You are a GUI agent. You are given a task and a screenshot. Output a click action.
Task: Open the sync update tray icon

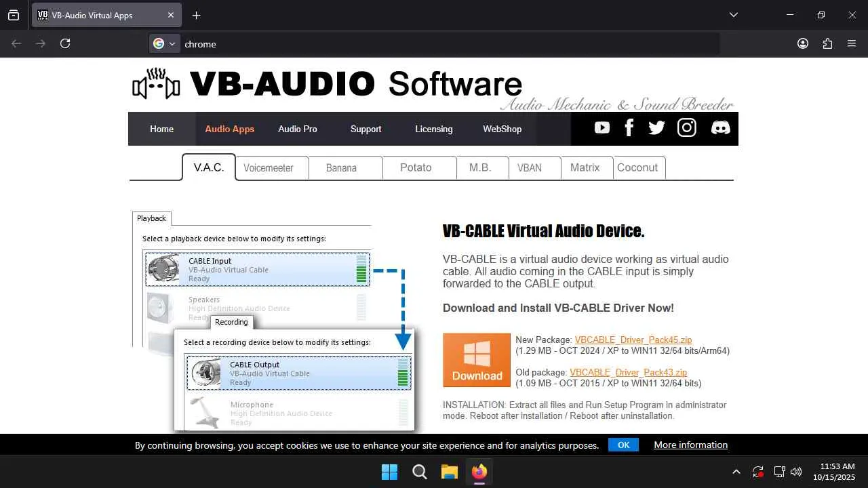[758, 472]
